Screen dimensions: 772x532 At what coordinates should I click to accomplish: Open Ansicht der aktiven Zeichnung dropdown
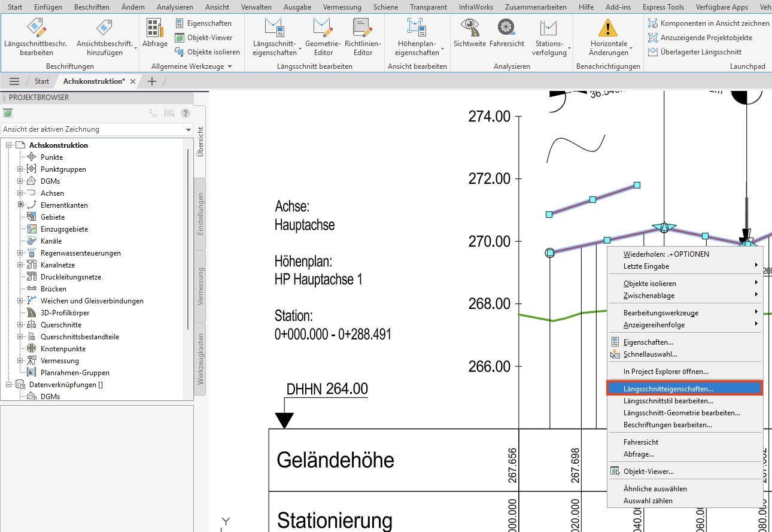point(97,129)
